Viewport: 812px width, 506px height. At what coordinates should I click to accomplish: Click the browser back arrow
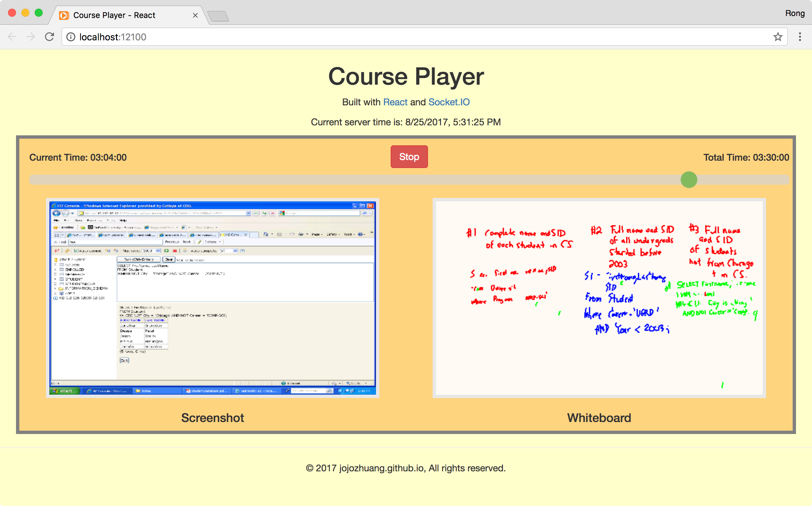pyautogui.click(x=12, y=37)
